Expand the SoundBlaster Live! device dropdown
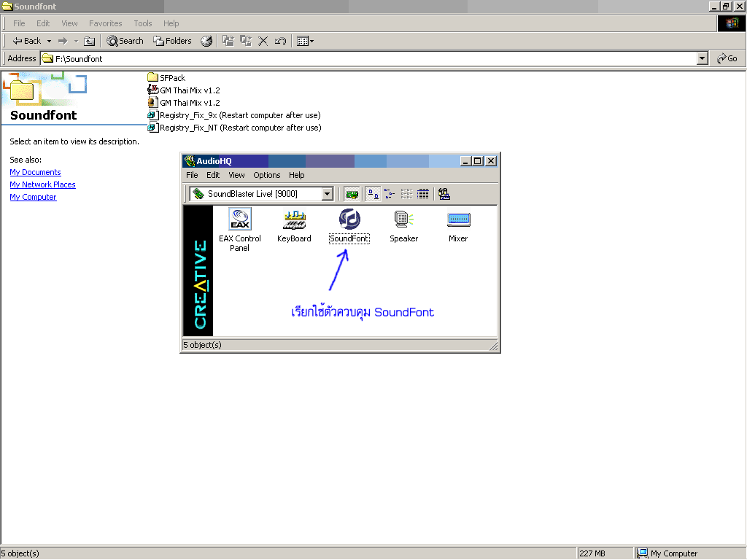The width and height of the screenshot is (747, 560). tap(328, 194)
